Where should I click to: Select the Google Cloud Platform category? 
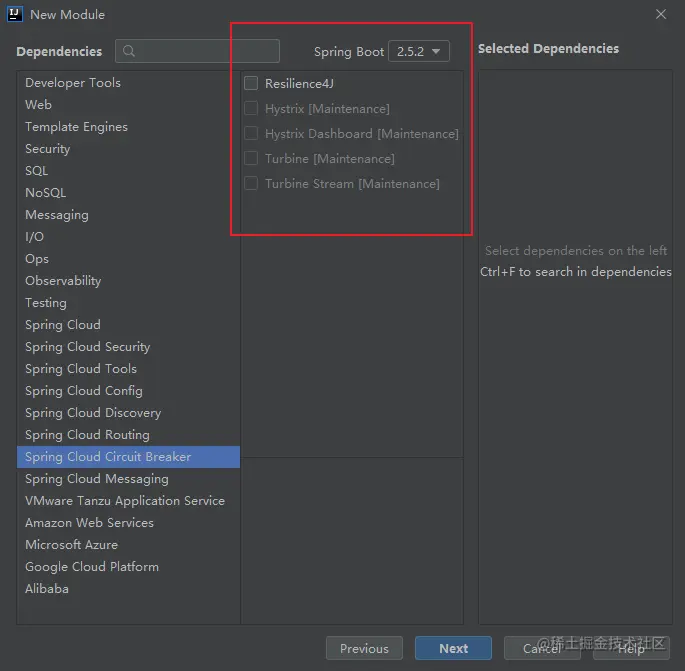click(128, 567)
